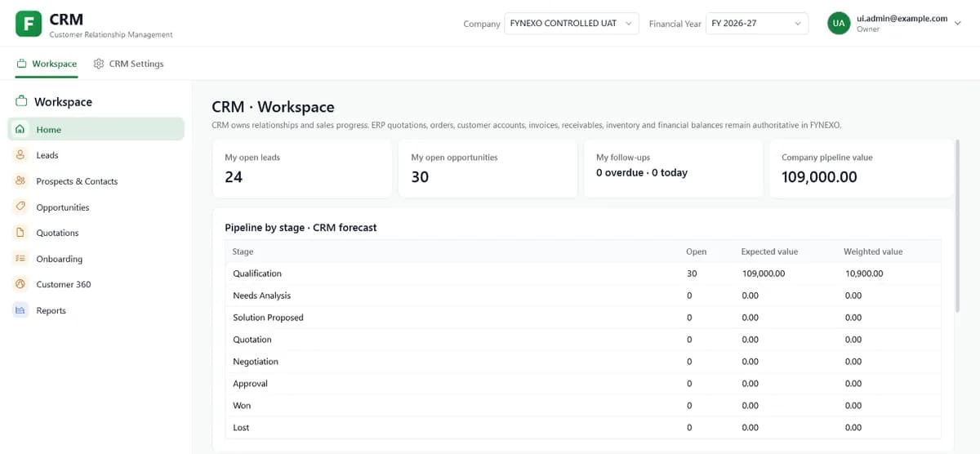Open Onboarding from the sidebar

click(x=96, y=259)
